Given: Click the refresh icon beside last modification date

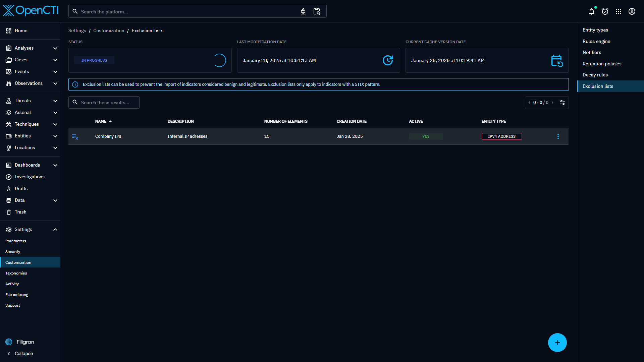Looking at the screenshot, I should 387,60.
